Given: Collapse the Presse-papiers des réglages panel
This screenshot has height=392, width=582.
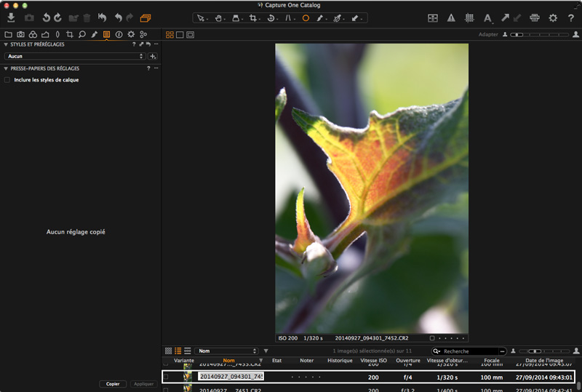Looking at the screenshot, I should [6, 68].
